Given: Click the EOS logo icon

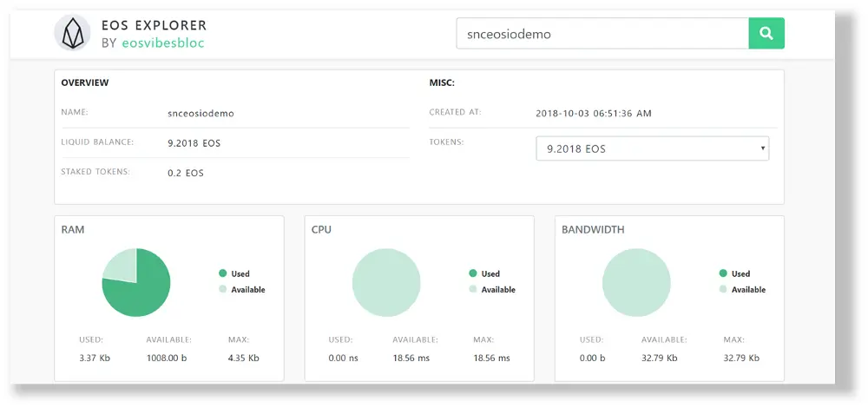Looking at the screenshot, I should tap(73, 33).
